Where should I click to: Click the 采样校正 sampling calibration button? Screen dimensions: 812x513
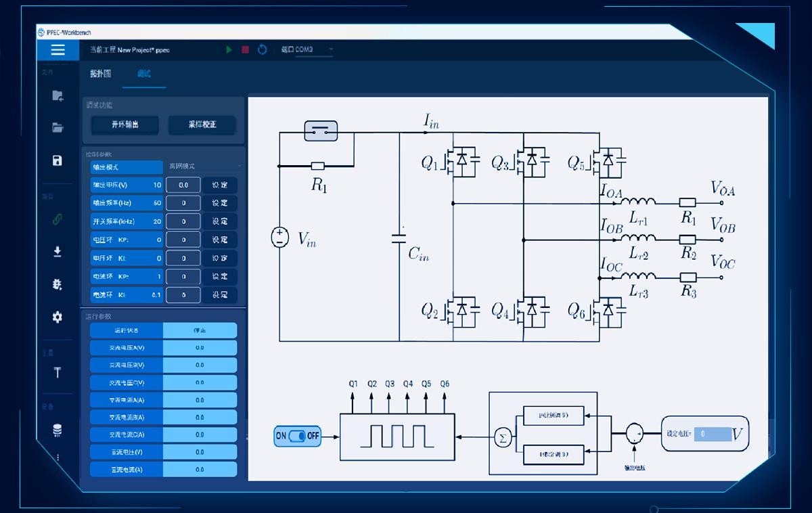(202, 125)
